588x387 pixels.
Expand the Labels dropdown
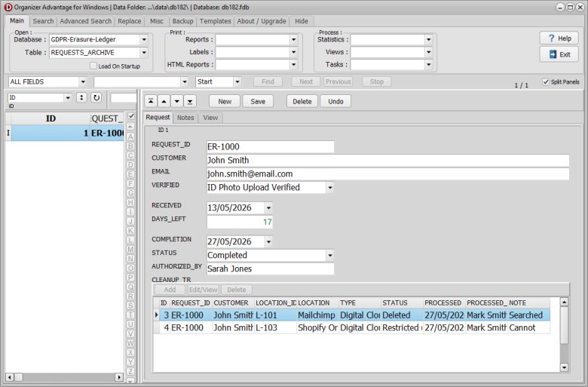(x=294, y=52)
